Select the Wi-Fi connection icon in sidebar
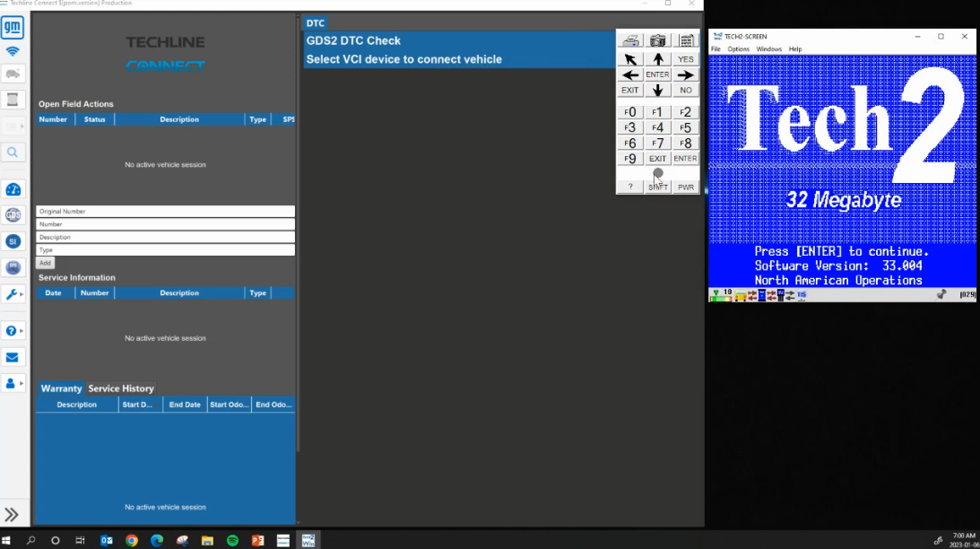Image resolution: width=980 pixels, height=549 pixels. pos(13,51)
